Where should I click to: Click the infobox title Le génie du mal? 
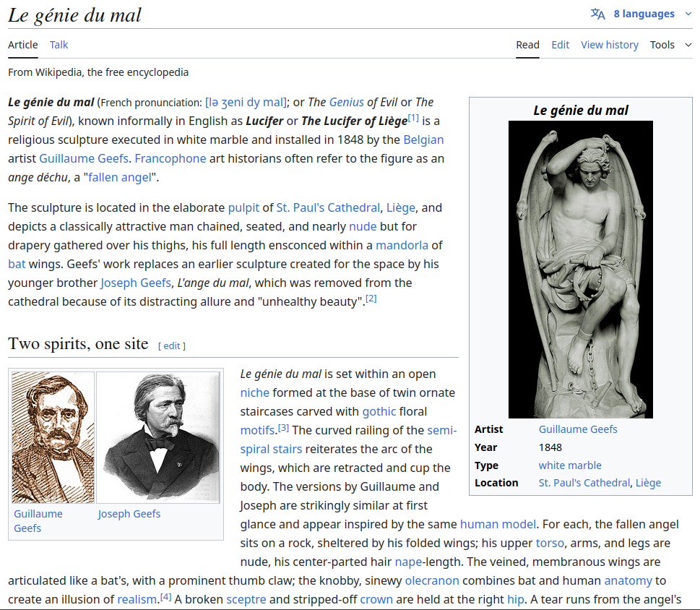point(580,111)
